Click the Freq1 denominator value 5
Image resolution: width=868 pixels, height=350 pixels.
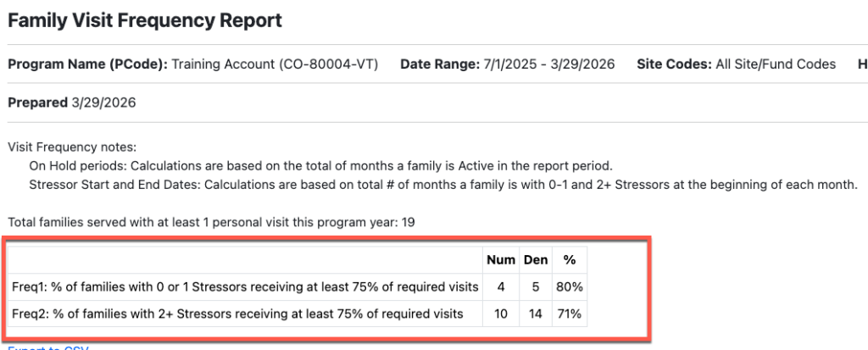tap(536, 286)
